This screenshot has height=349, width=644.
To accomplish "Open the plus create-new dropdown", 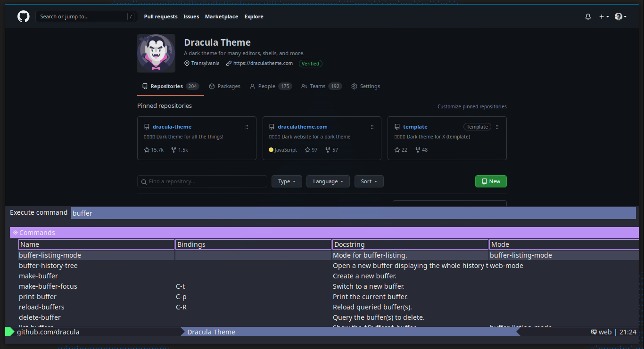I will 604,16.
